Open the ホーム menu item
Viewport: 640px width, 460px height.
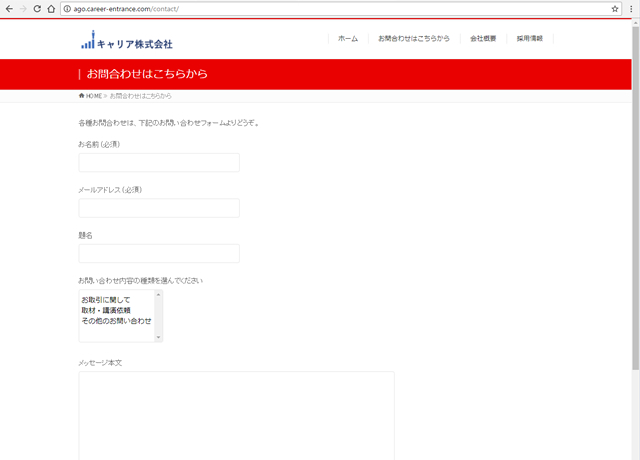348,38
